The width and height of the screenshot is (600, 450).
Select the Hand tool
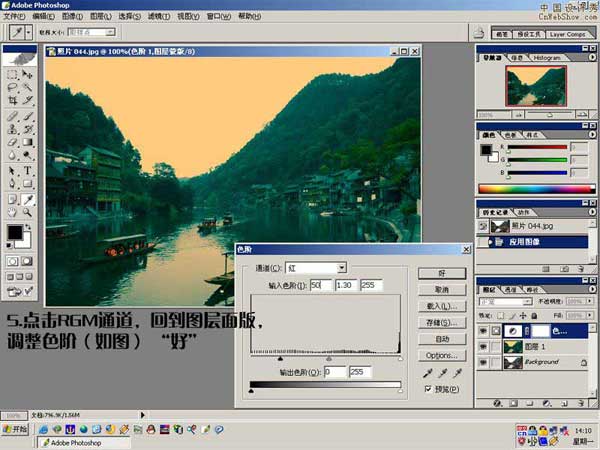[x=12, y=212]
